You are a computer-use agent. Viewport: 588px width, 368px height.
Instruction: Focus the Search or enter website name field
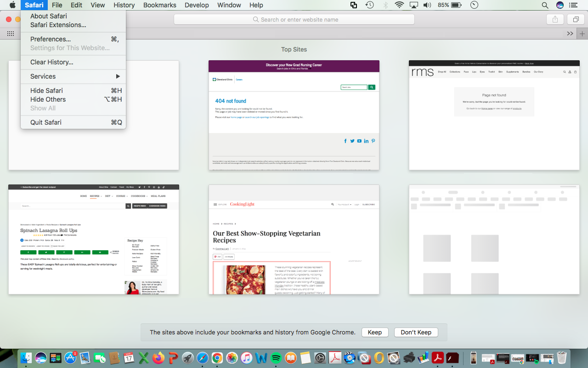pyautogui.click(x=294, y=19)
